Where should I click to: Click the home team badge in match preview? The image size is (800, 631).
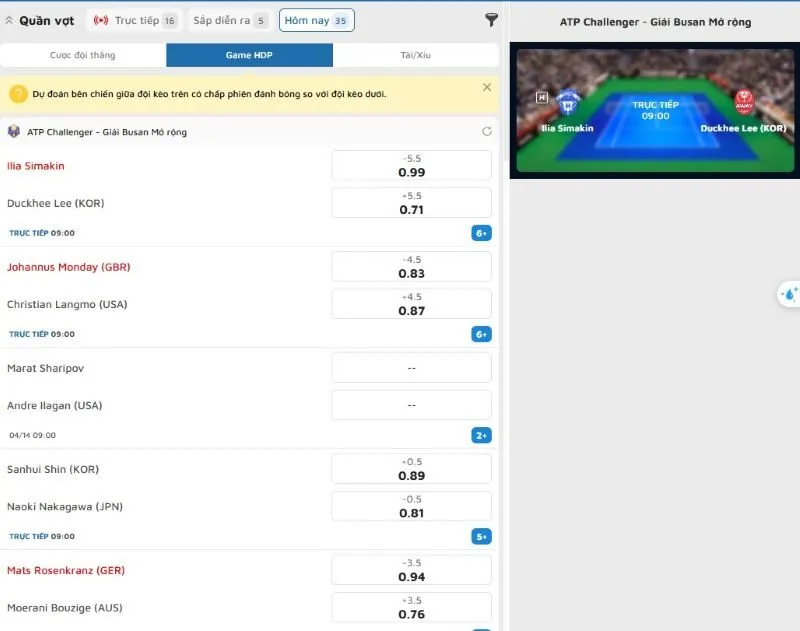point(568,101)
